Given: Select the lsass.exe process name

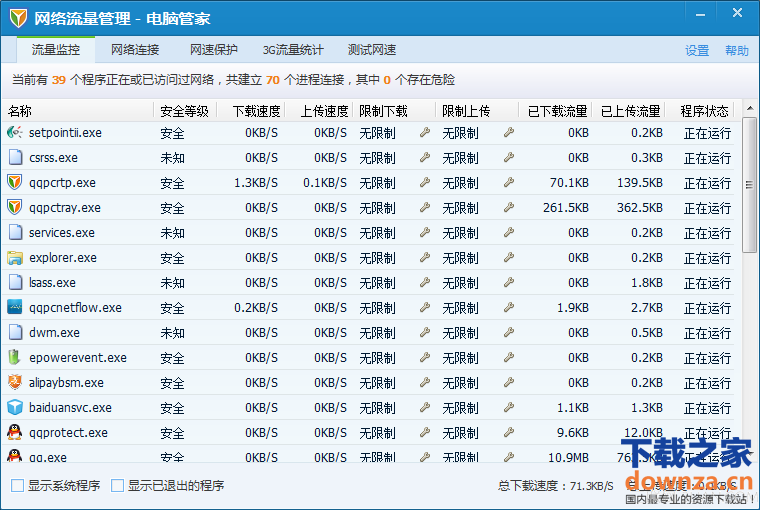Looking at the screenshot, I should click(52, 283).
